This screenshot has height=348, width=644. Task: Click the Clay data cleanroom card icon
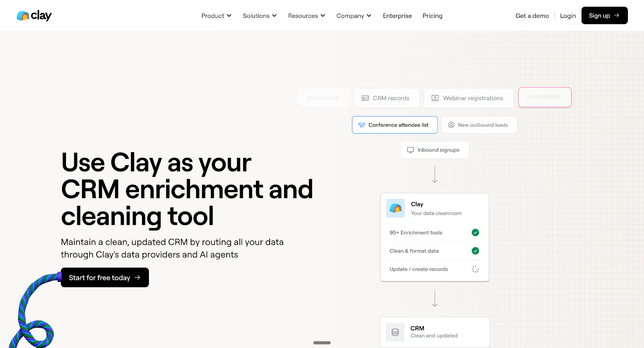point(396,208)
